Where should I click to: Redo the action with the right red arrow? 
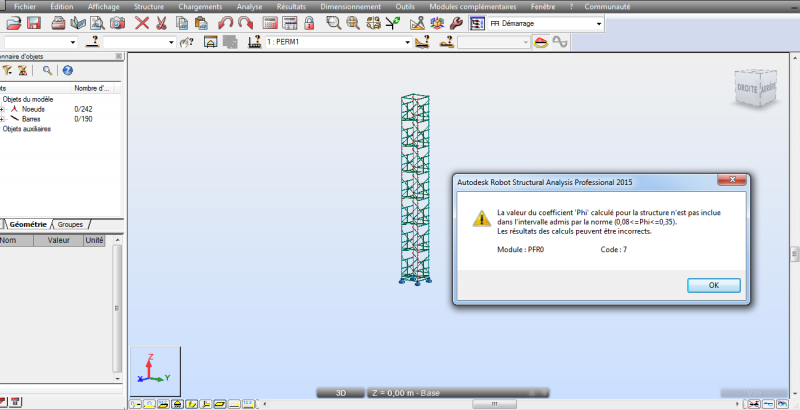pos(245,23)
